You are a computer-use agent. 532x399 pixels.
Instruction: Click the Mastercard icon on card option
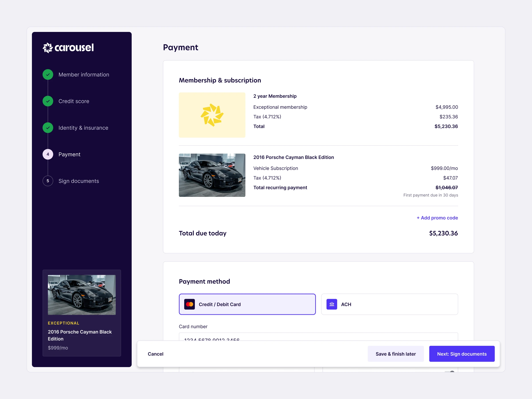(x=190, y=304)
